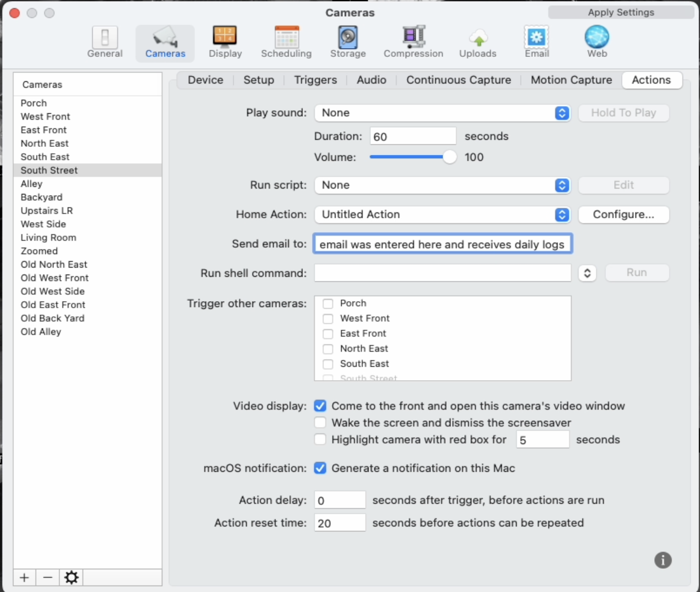The image size is (700, 592).
Task: Enable Wake the screen and dismiss screensaver
Action: (320, 423)
